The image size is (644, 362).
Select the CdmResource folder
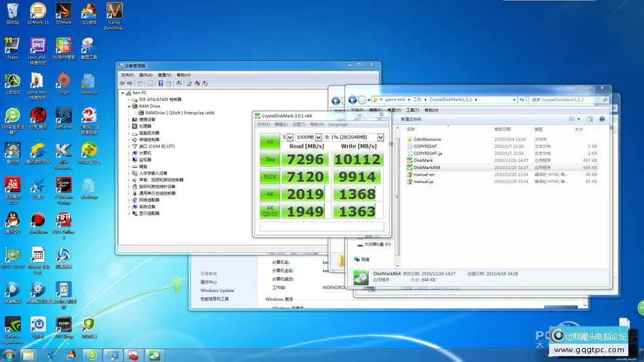[x=427, y=139]
